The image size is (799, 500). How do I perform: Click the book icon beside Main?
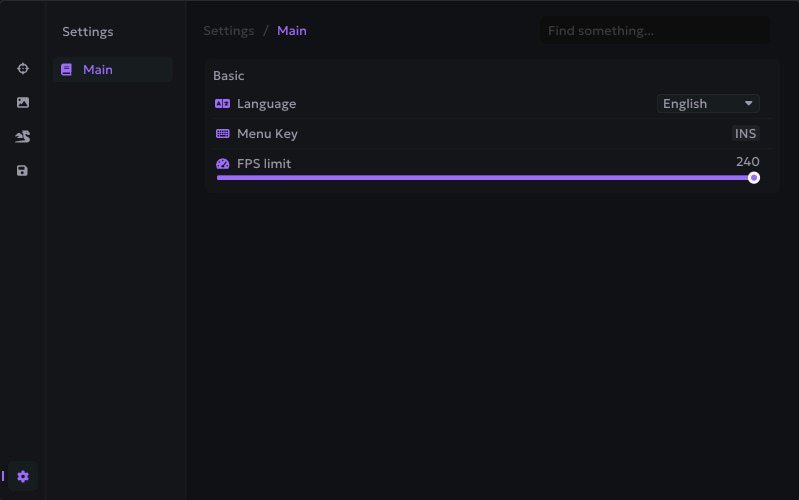coord(66,70)
